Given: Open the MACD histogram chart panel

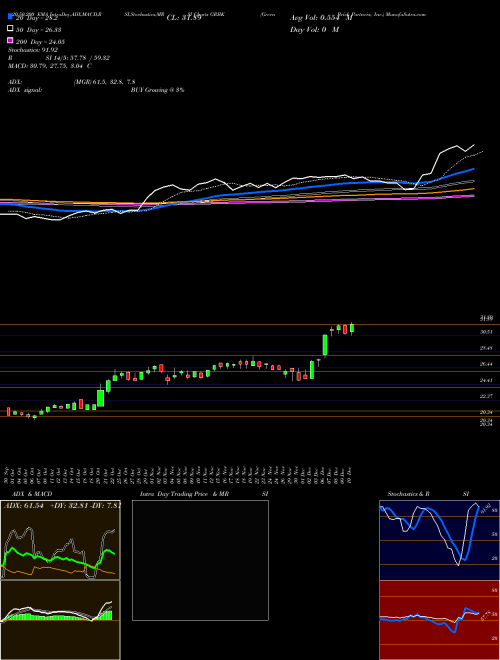Looking at the screenshot, I should click(60, 620).
